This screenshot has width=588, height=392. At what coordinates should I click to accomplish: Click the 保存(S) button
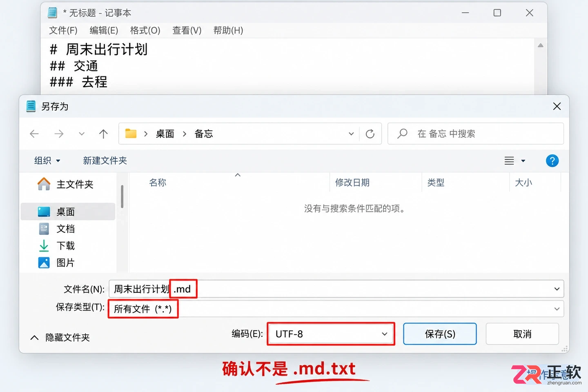tap(440, 334)
